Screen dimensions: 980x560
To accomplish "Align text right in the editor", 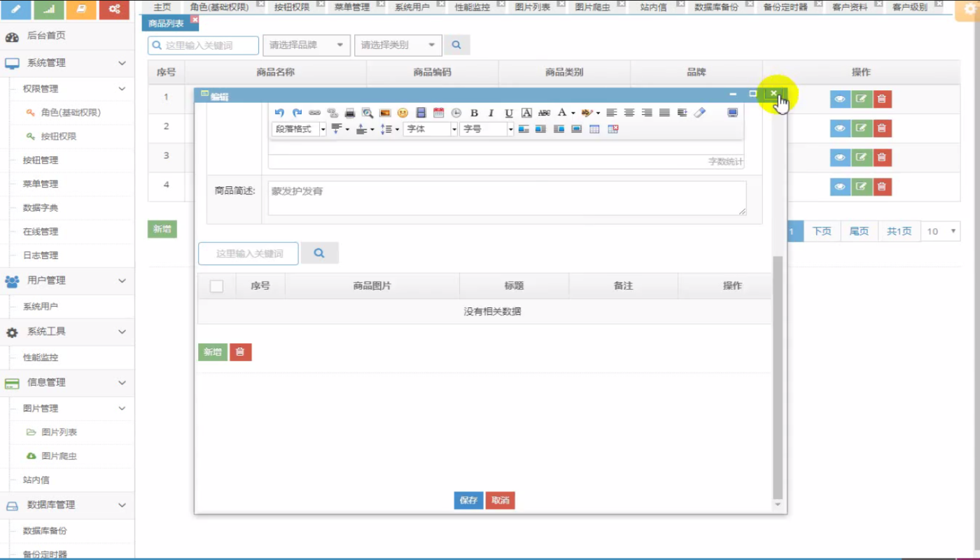I will [x=647, y=113].
